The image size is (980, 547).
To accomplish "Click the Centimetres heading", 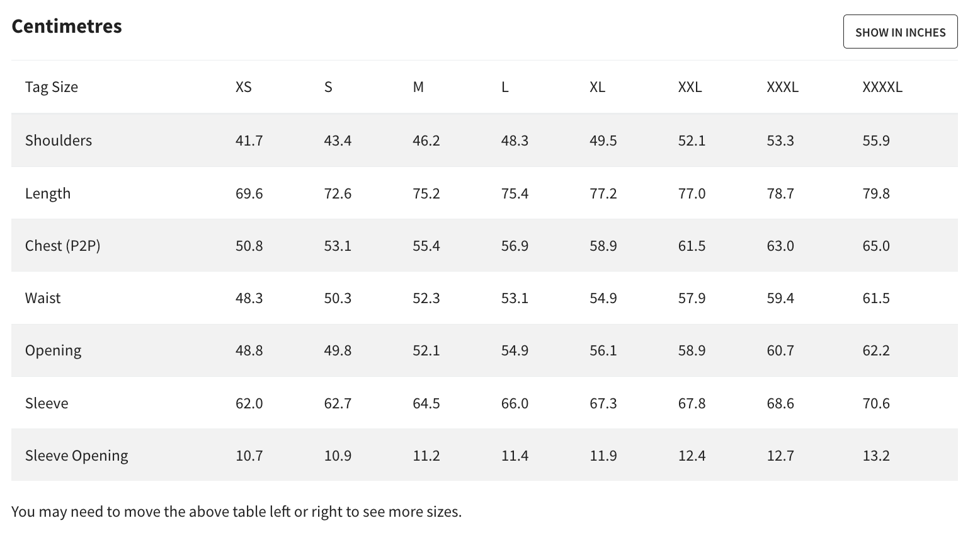I will pyautogui.click(x=67, y=26).
